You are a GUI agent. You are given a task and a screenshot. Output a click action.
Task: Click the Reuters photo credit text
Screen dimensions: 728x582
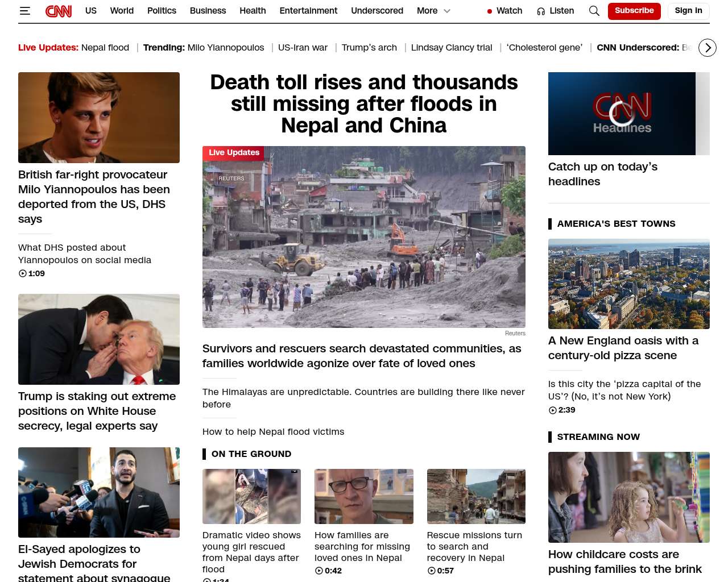point(515,334)
